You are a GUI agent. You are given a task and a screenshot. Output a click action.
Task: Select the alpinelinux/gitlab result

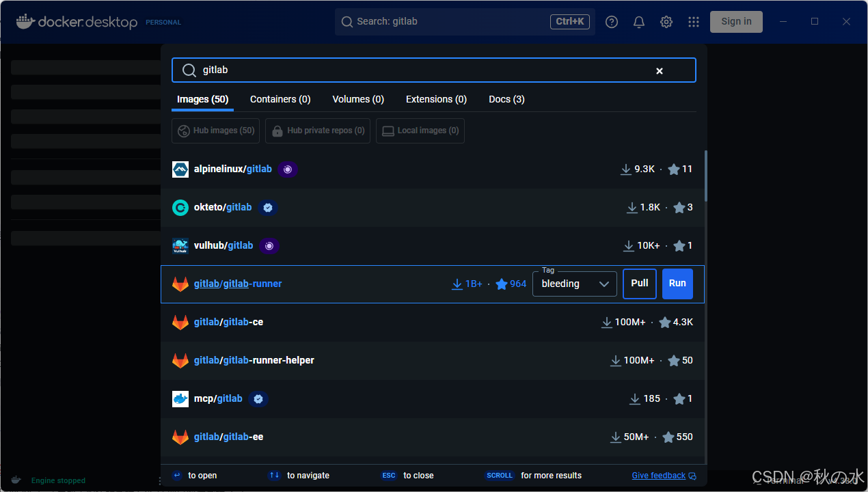432,169
